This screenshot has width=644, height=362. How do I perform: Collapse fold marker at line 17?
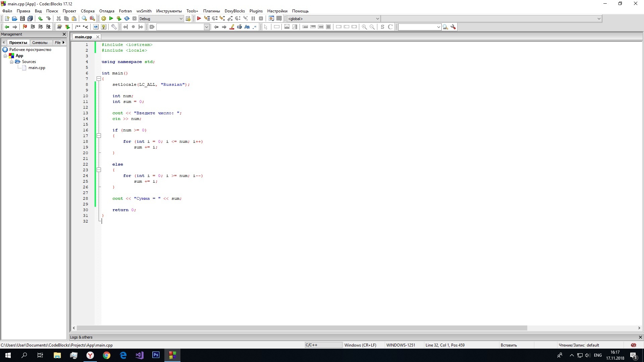pyautogui.click(x=99, y=136)
